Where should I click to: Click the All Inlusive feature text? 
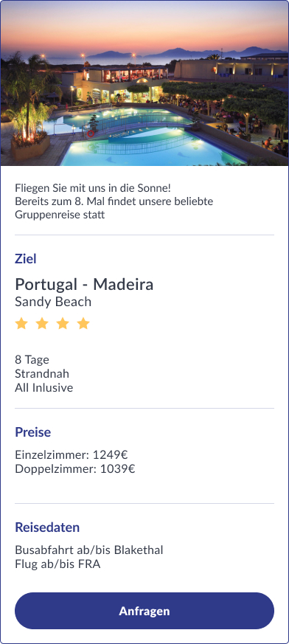coord(44,388)
